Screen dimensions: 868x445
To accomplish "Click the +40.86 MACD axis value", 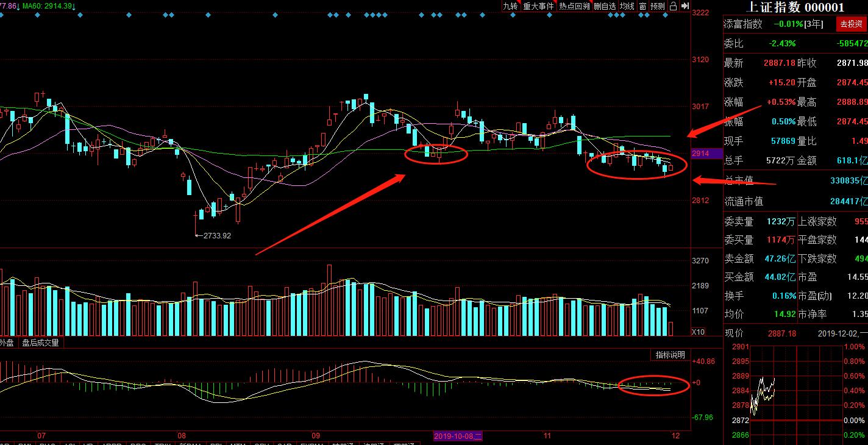I will tap(703, 361).
